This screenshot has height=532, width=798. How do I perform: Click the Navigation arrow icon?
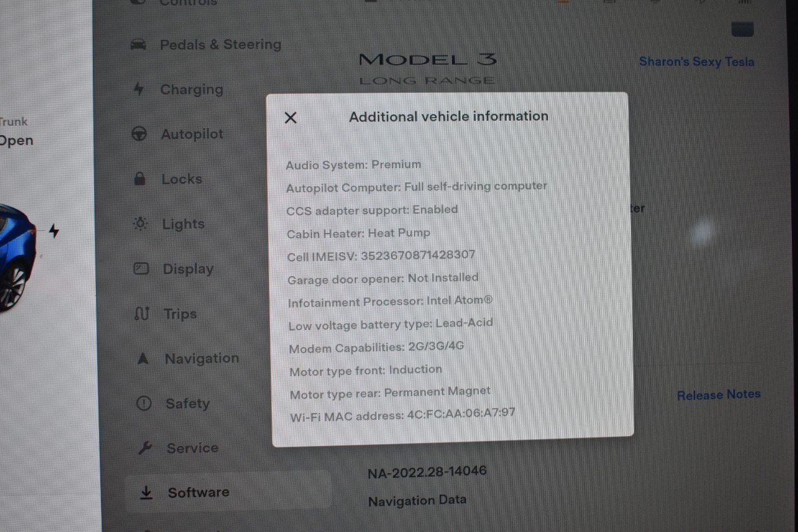pyautogui.click(x=143, y=358)
